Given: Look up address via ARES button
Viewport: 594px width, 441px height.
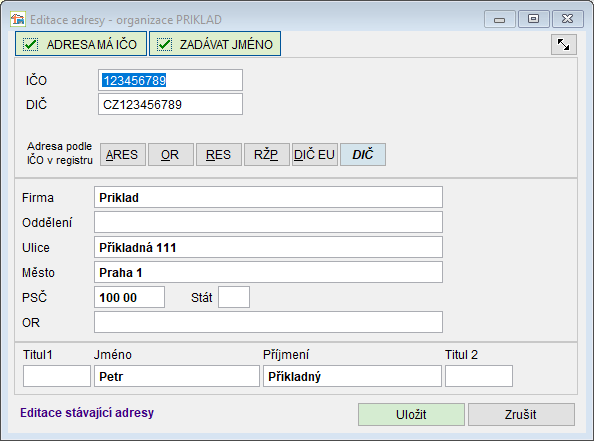Looking at the screenshot, I should (x=122, y=155).
